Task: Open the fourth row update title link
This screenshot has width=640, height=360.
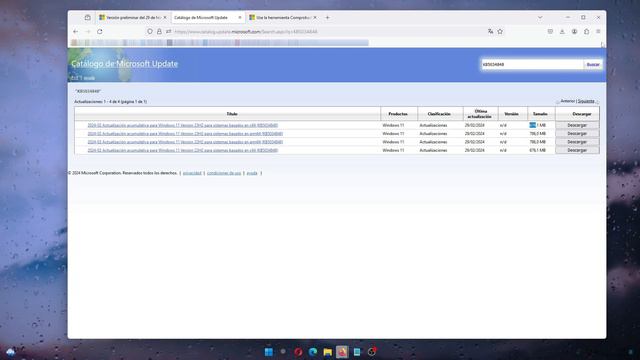Action: [182, 150]
